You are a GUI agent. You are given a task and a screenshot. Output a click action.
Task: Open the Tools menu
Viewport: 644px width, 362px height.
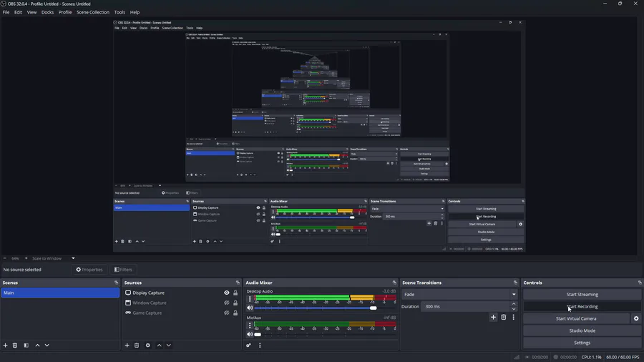(x=119, y=12)
